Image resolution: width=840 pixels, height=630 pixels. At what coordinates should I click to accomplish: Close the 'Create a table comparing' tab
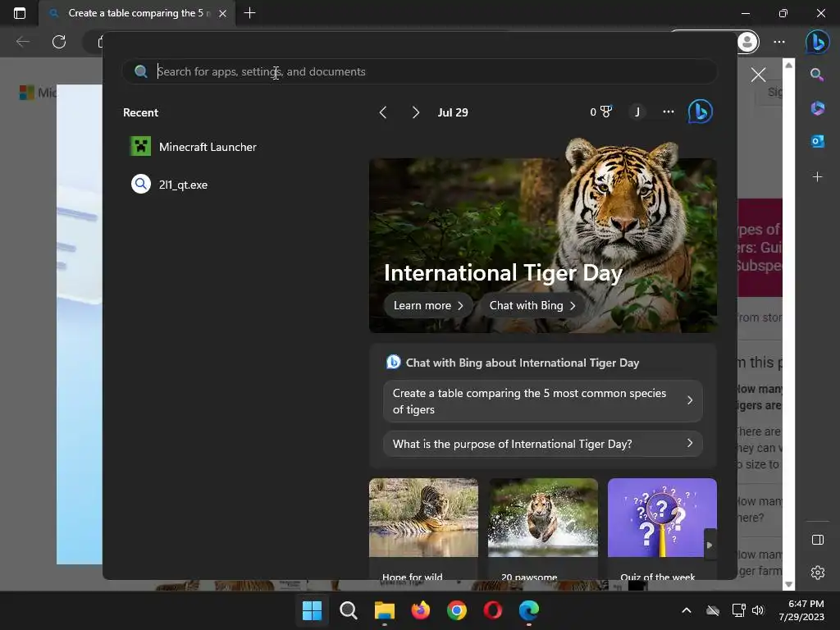pyautogui.click(x=223, y=13)
